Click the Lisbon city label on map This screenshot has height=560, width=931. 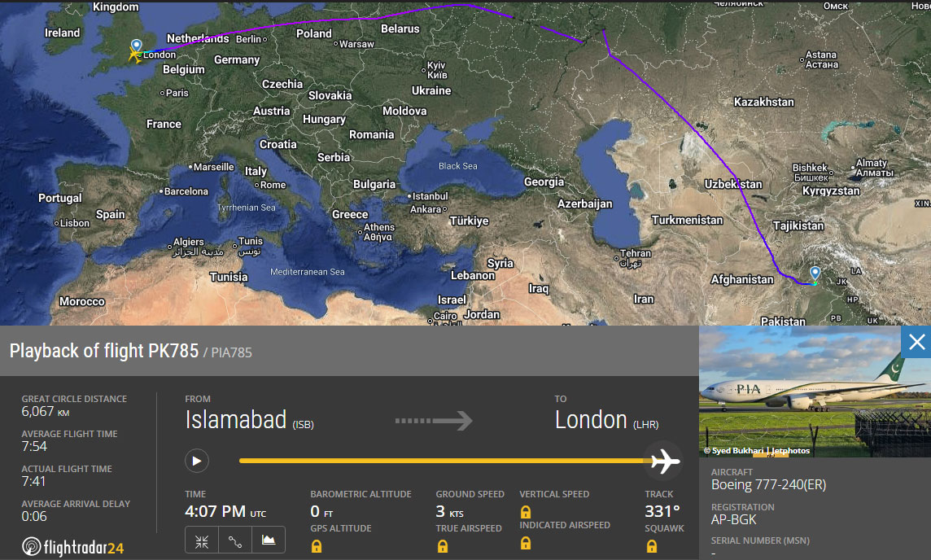pyautogui.click(x=75, y=223)
